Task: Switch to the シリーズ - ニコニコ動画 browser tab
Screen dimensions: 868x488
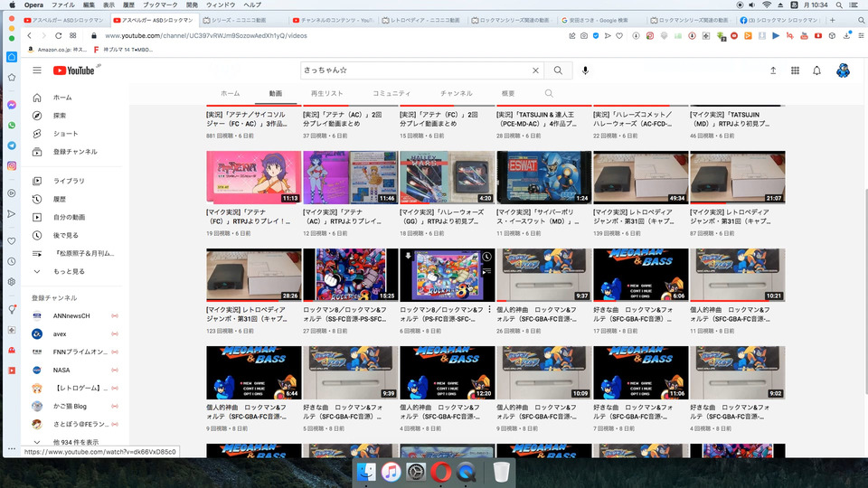Action: pyautogui.click(x=239, y=20)
